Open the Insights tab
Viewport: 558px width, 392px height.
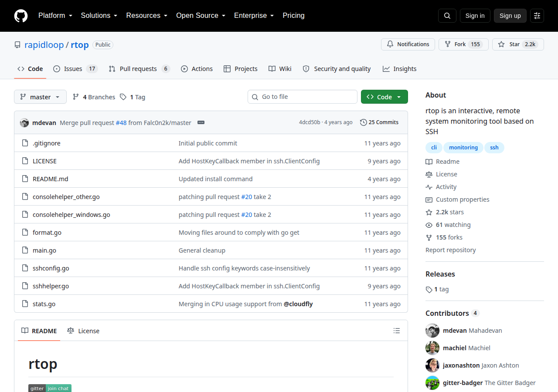click(x=399, y=69)
